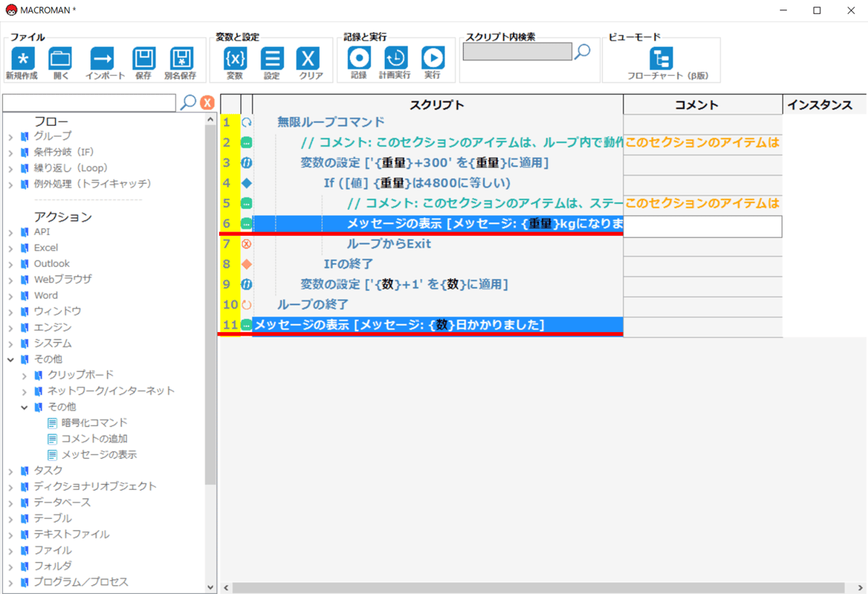Viewport: 868px width, 594px height.
Task: Expand the 例外処理（トライキャッチ） node
Action: click(11, 184)
